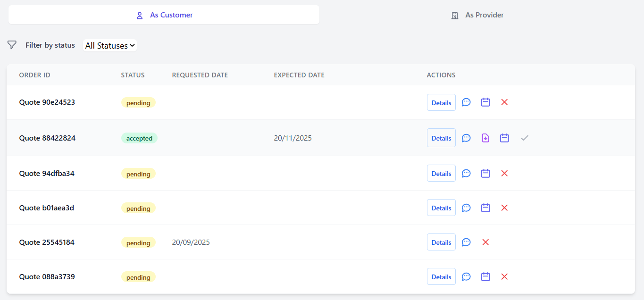Click the filter funnel icon
Image resolution: width=644 pixels, height=300 pixels.
12,45
